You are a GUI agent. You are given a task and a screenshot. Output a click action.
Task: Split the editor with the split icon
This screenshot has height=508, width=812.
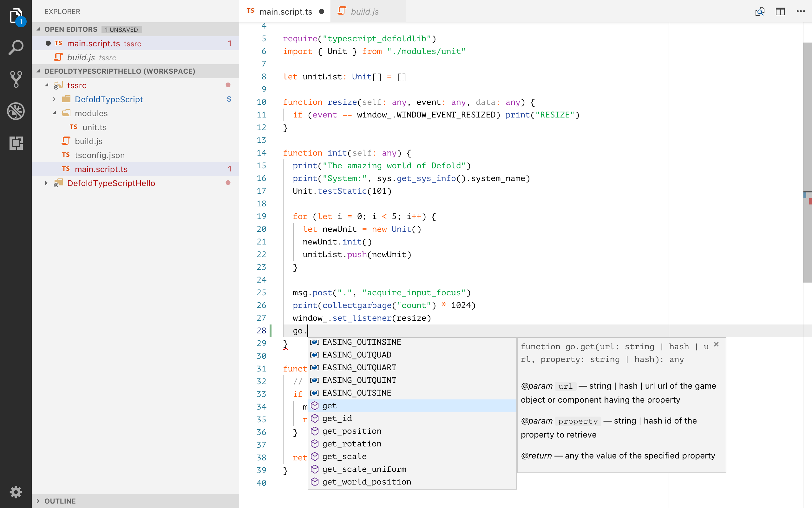[x=780, y=12]
